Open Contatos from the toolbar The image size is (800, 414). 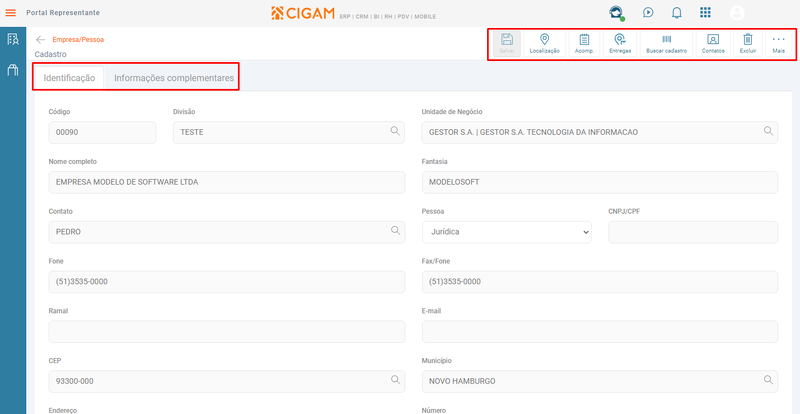point(713,44)
